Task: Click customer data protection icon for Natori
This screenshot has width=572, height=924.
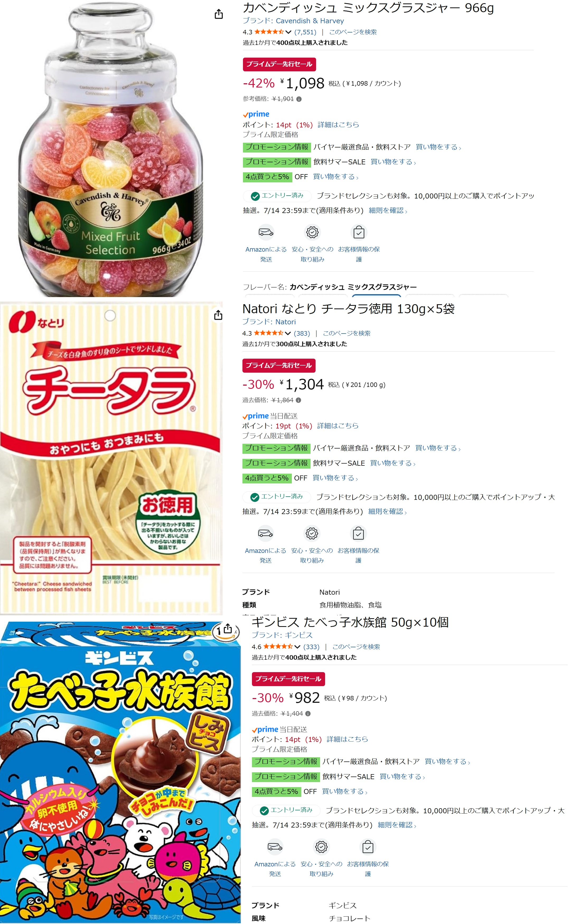Action: tap(358, 533)
